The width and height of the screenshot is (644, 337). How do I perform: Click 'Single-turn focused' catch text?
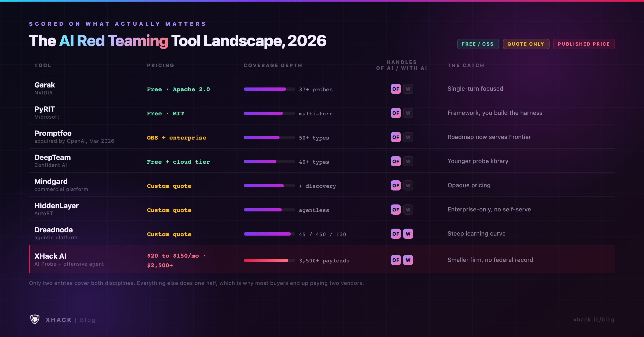pyautogui.click(x=475, y=89)
